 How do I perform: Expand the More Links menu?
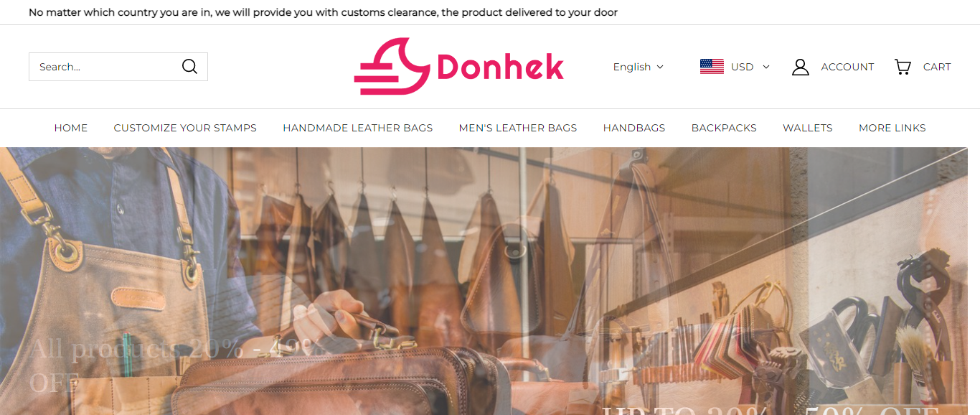pos(892,128)
